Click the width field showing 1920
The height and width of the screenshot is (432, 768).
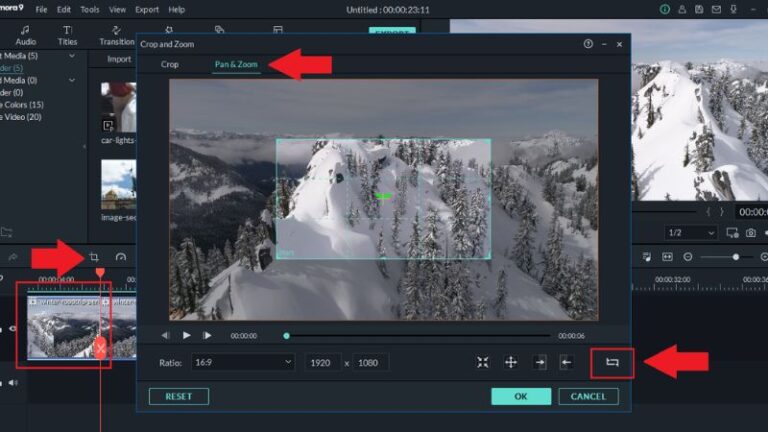(x=323, y=362)
